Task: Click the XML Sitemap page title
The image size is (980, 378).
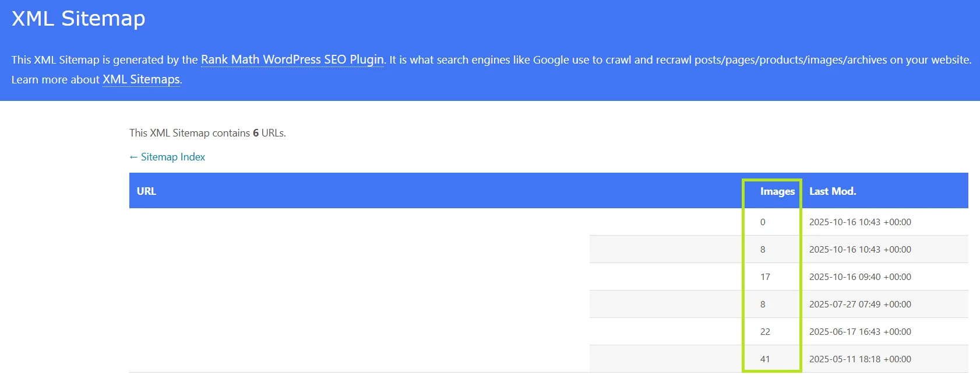Action: tap(78, 18)
